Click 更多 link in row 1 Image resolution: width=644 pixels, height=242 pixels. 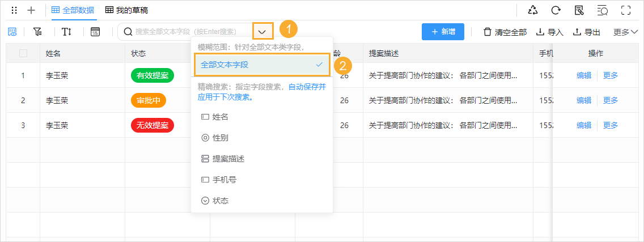pos(611,75)
